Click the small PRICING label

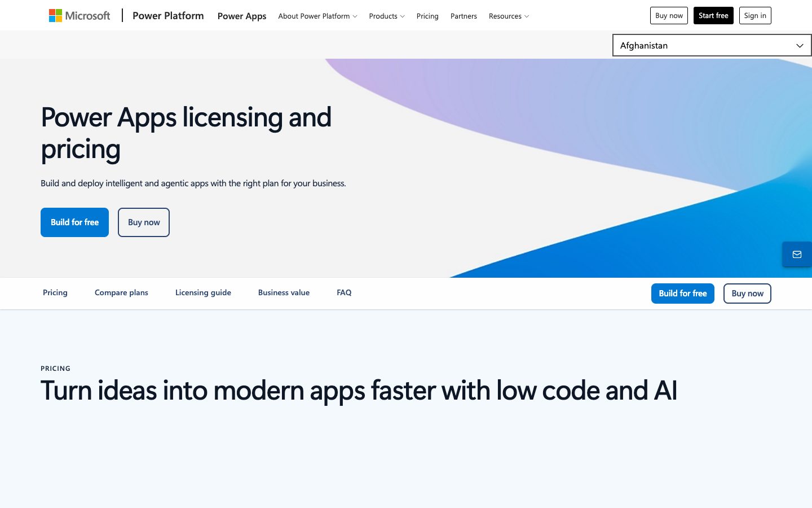(55, 369)
